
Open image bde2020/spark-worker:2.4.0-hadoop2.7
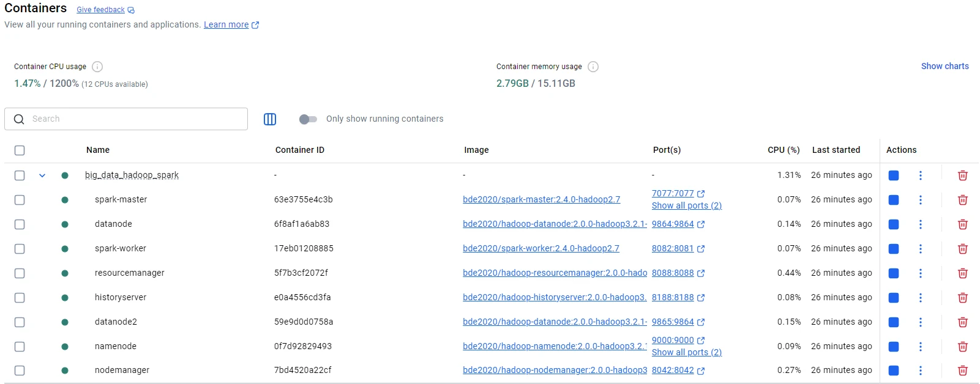[541, 249]
